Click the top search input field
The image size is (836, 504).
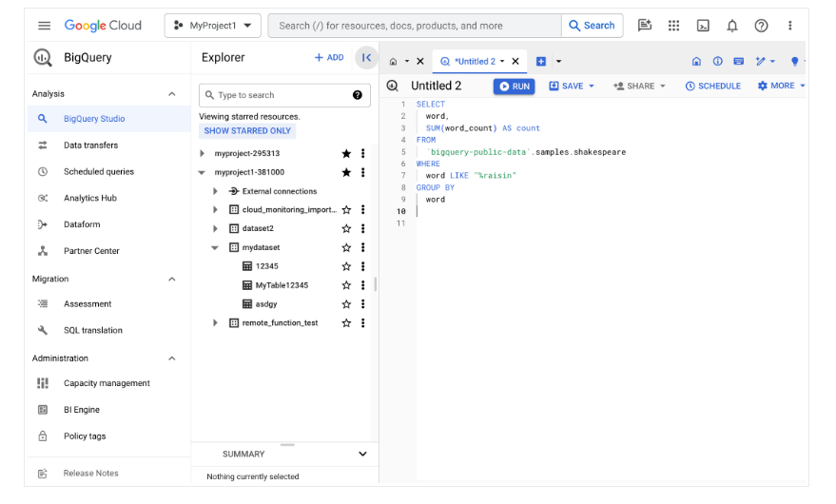tap(415, 26)
